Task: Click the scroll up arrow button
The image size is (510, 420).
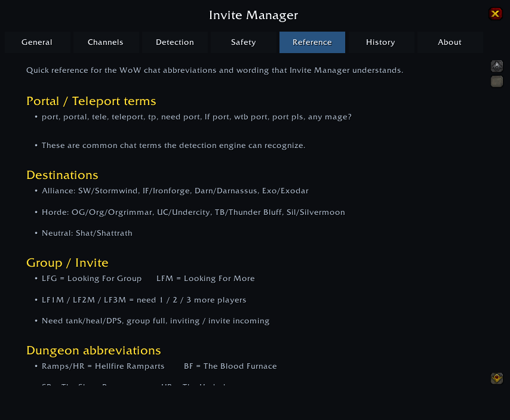Action: click(497, 66)
